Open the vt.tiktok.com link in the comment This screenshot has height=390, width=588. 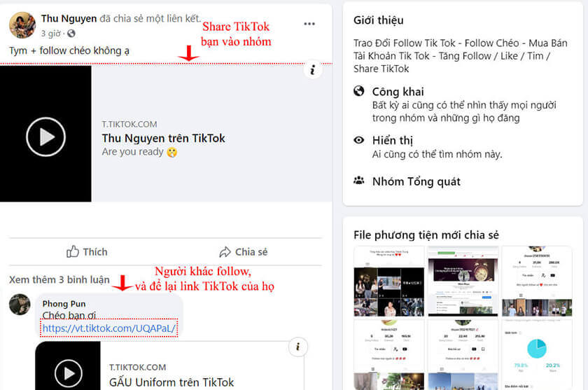click(110, 328)
